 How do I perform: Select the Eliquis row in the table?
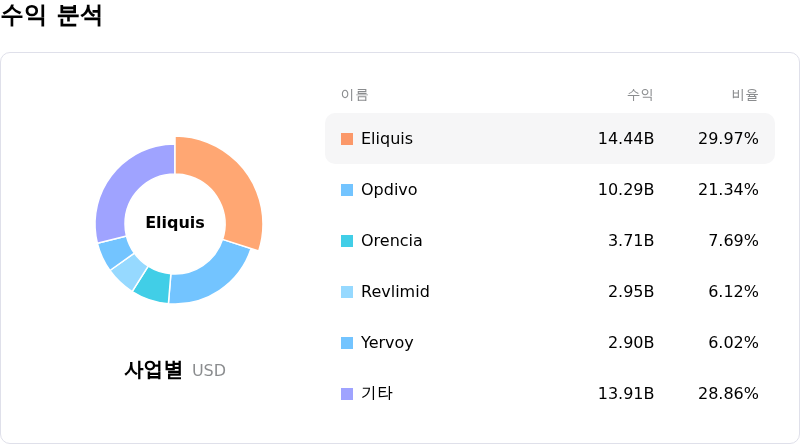pos(550,139)
